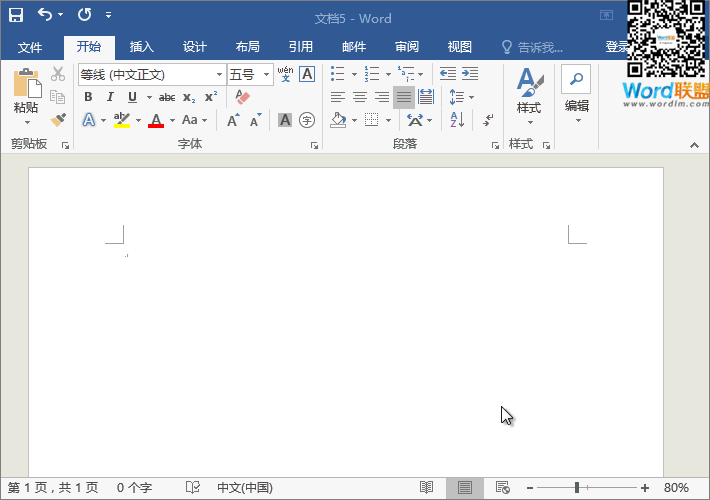Click the Numbering list icon

coord(372,73)
